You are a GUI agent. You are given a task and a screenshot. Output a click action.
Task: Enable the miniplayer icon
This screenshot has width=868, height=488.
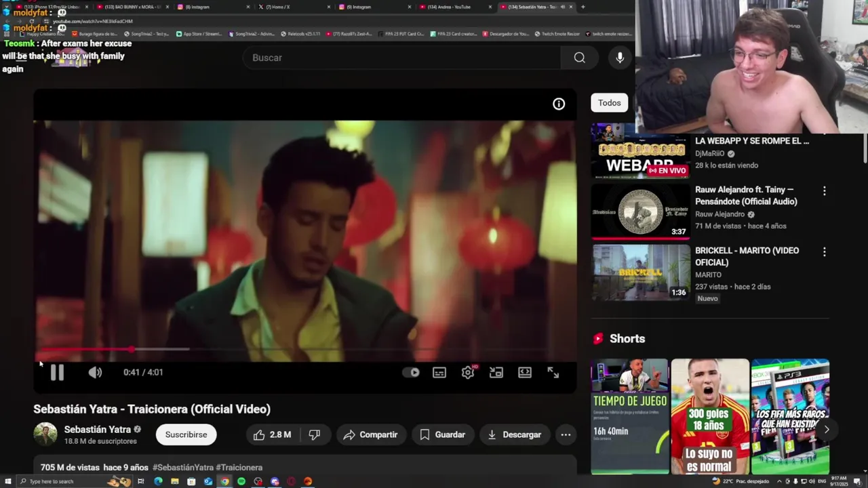coord(496,372)
